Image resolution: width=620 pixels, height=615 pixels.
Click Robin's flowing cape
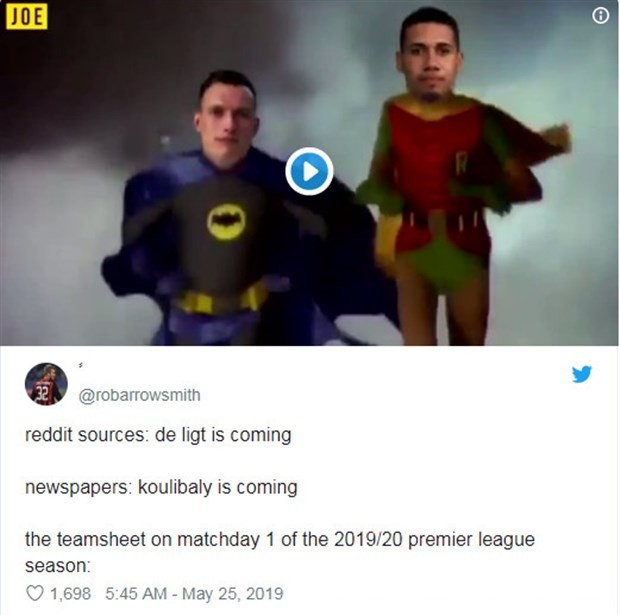(x=526, y=158)
